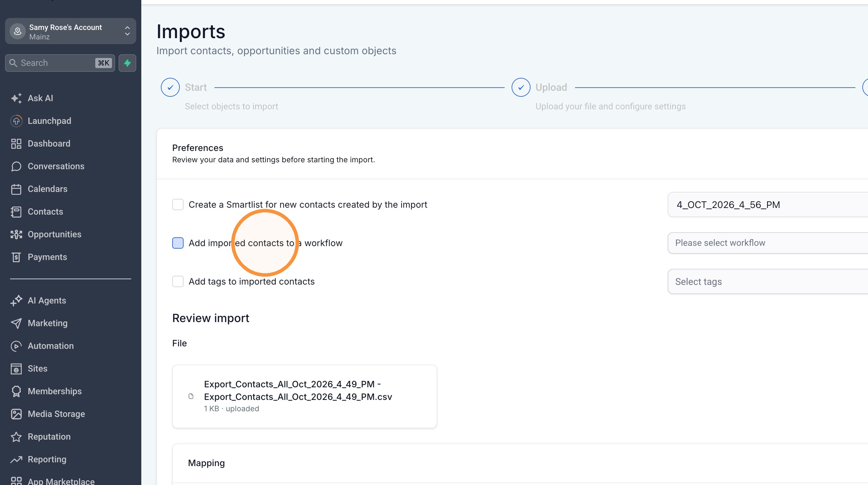Open the Please select workflow dropdown
Screen dimensions: 868x485
pyautogui.click(x=768, y=243)
